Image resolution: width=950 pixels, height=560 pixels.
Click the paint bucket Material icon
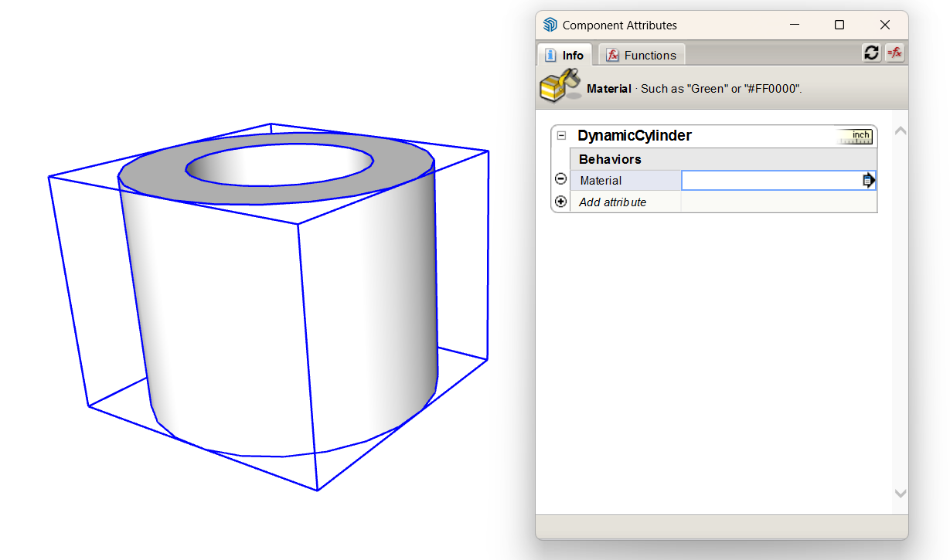[x=560, y=85]
